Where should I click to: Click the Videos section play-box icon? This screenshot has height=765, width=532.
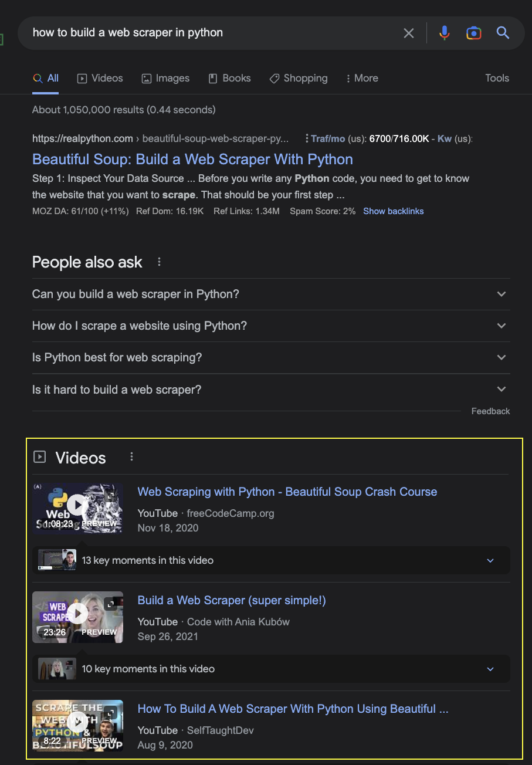[x=39, y=456]
